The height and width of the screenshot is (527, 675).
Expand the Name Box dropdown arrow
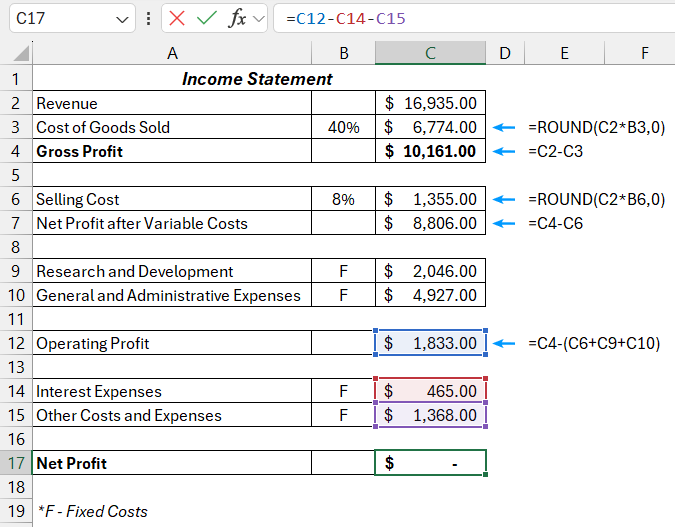pyautogui.click(x=122, y=19)
